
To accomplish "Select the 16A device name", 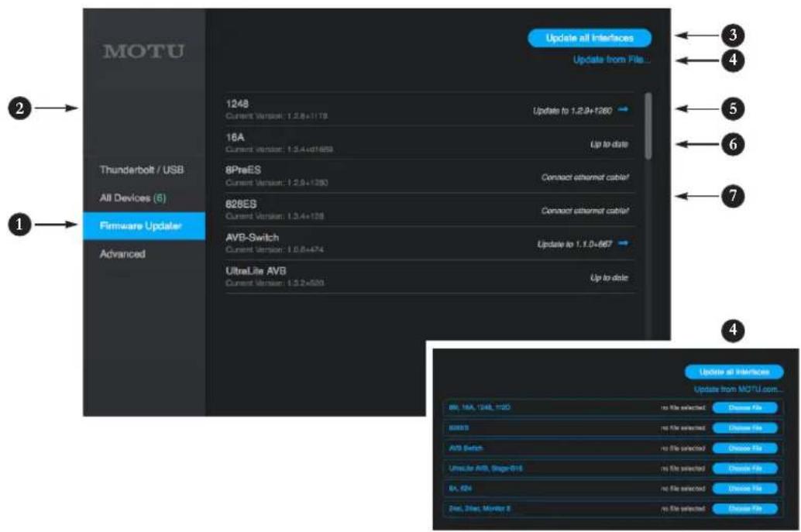I will point(235,137).
